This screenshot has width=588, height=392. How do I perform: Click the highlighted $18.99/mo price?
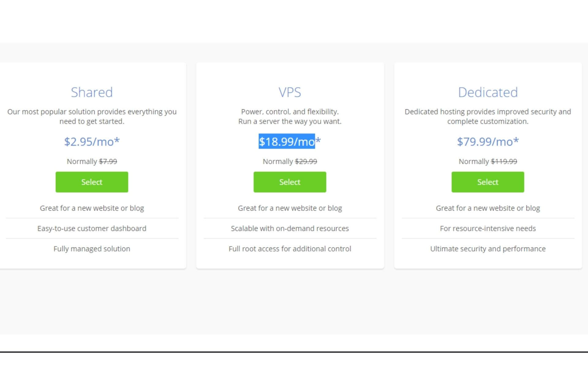click(287, 141)
